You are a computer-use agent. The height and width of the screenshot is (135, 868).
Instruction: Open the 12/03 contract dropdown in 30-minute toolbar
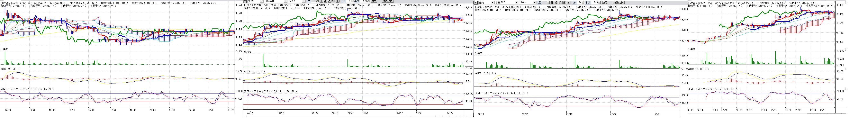coord(534,3)
